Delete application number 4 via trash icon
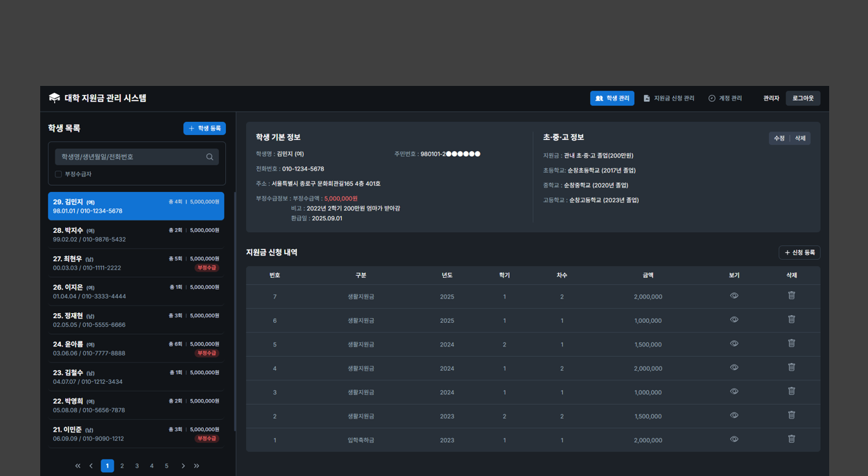Image resolution: width=868 pixels, height=476 pixels. point(791,368)
